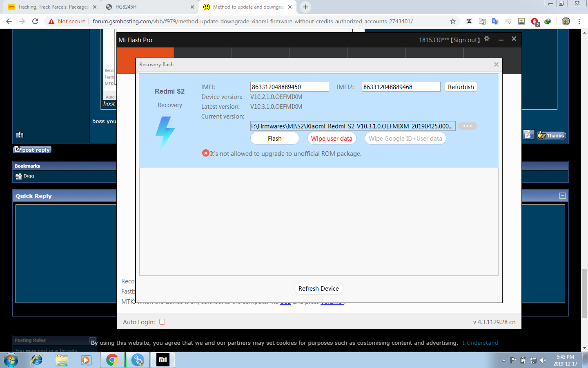The image size is (588, 368).
Task: Click Wipe user data
Action: 332,139
